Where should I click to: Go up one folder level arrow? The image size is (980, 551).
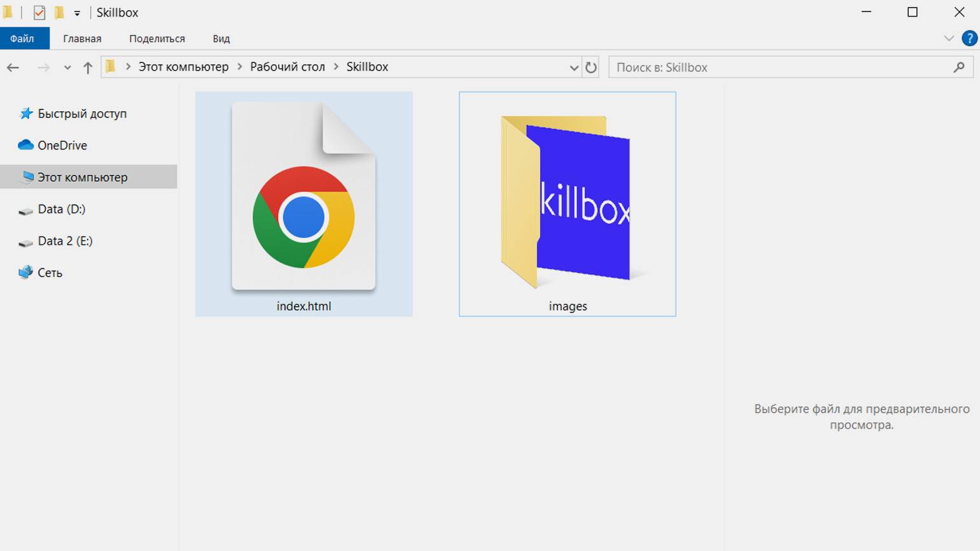pyautogui.click(x=88, y=67)
